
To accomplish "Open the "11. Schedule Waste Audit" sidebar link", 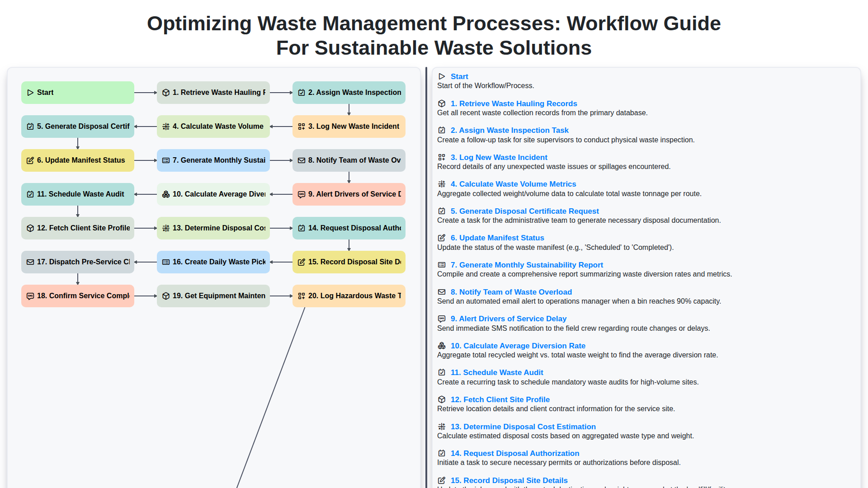I will pyautogui.click(x=496, y=372).
